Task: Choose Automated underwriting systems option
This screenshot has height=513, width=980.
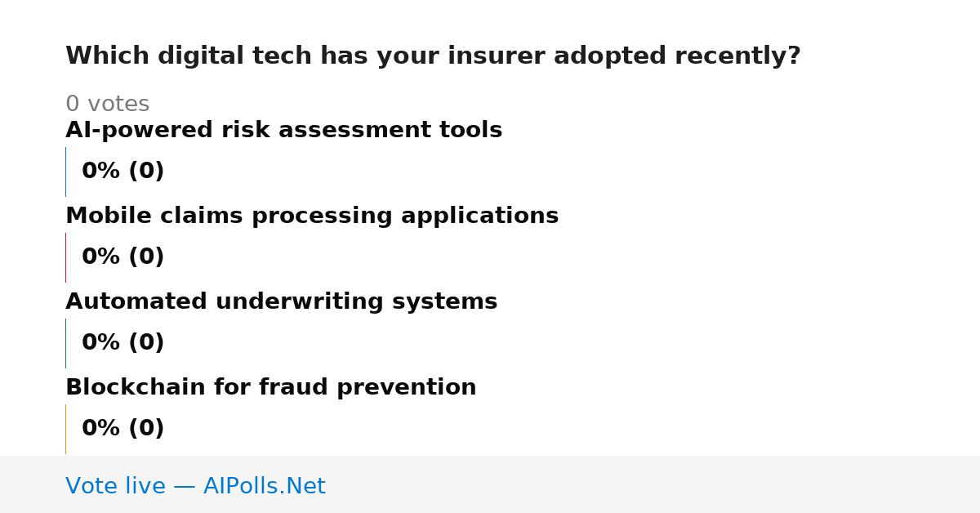Action: [x=281, y=302]
